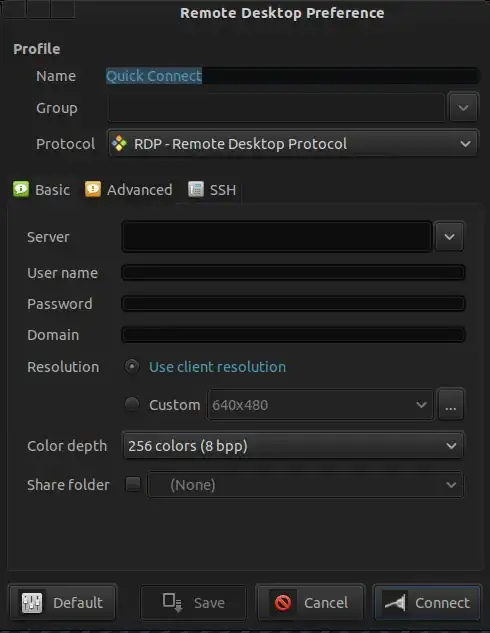This screenshot has height=633, width=490.
Task: Click the RDP protocol colorful icon
Action: [119, 144]
